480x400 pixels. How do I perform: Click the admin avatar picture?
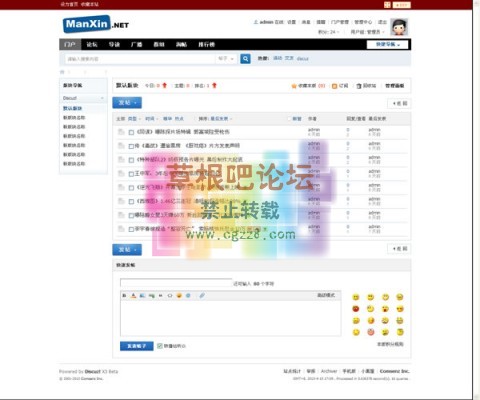click(399, 27)
